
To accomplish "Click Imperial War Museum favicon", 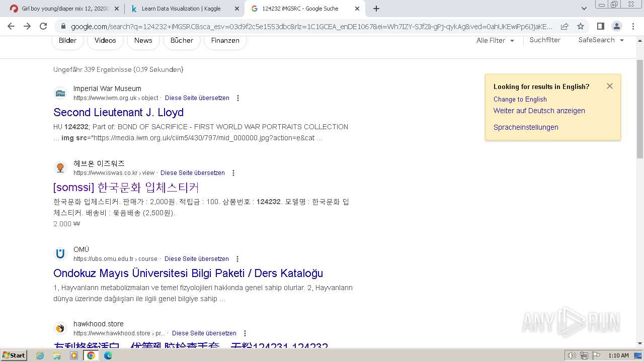I will pos(60,93).
